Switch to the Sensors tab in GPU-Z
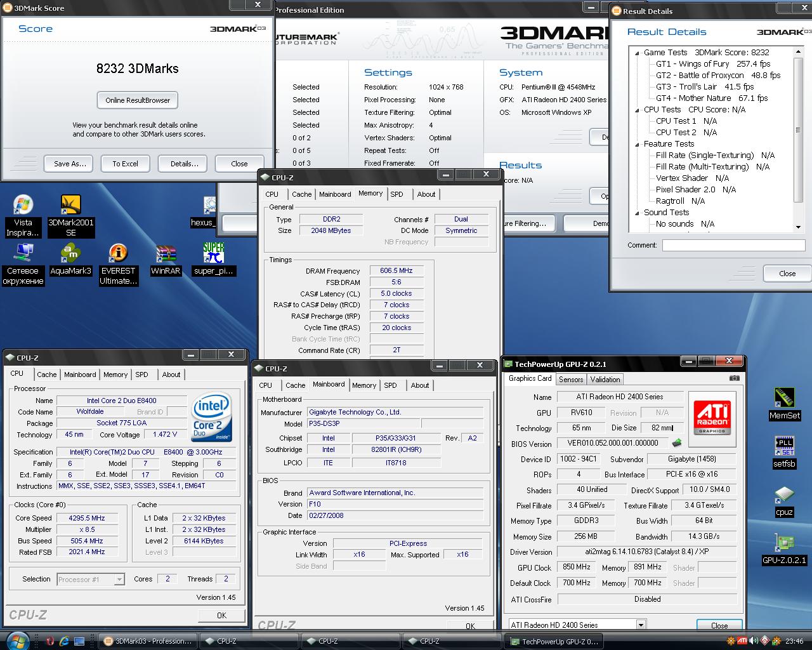 pyautogui.click(x=571, y=379)
